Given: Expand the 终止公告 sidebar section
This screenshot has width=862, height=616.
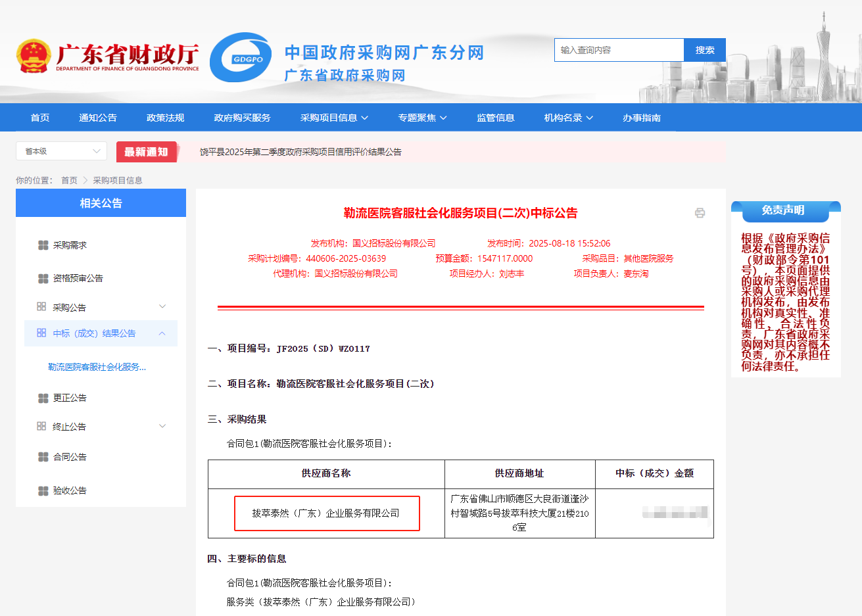Looking at the screenshot, I should (x=162, y=426).
